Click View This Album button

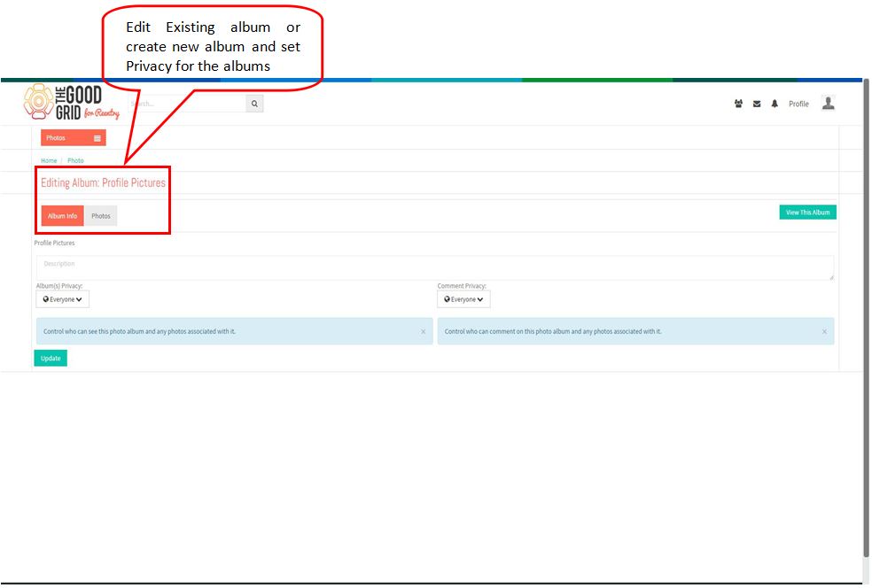tap(807, 213)
